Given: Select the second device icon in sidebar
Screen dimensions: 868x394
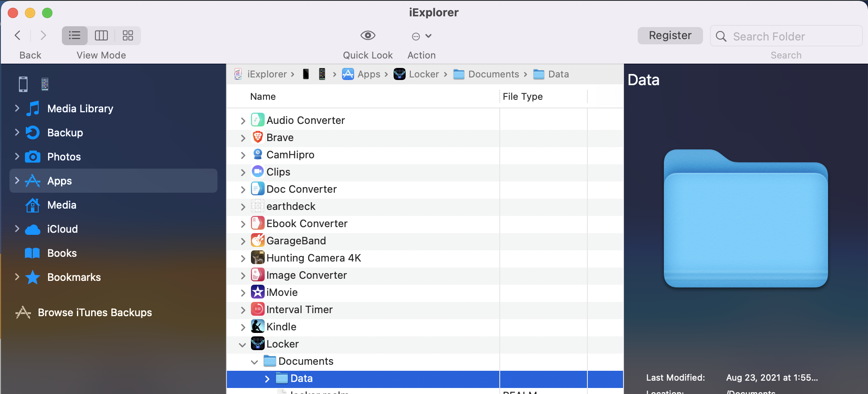Looking at the screenshot, I should pyautogui.click(x=45, y=84).
